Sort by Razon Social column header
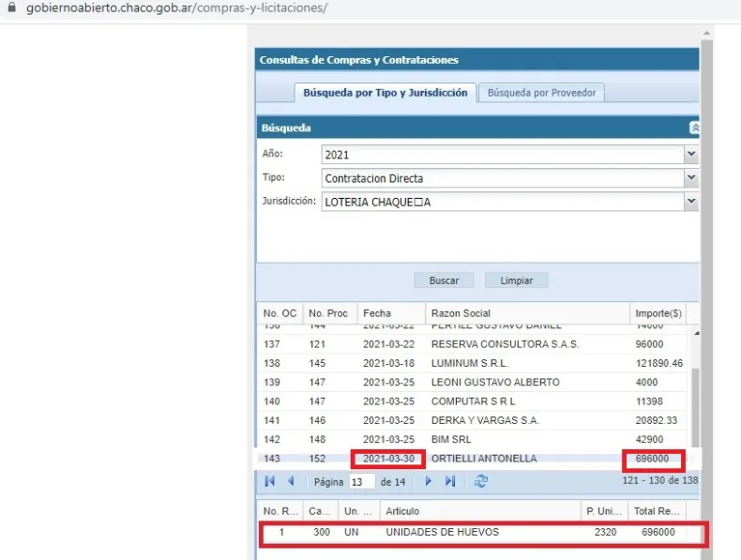The width and height of the screenshot is (741, 560). pos(525,312)
